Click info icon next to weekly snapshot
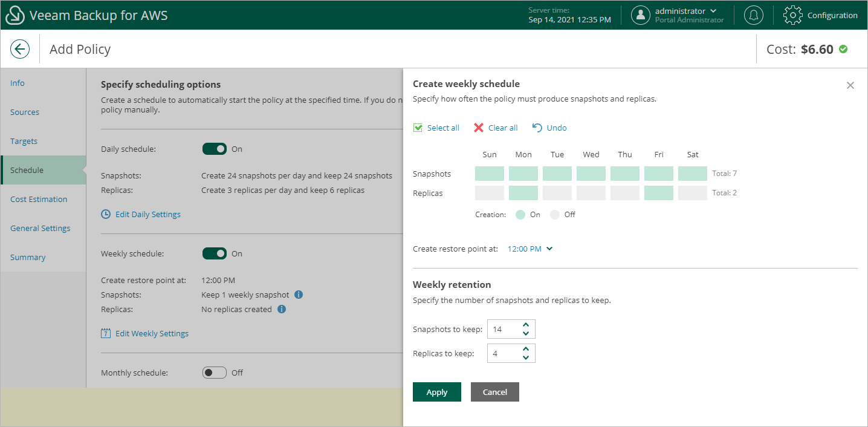The width and height of the screenshot is (868, 427). (x=299, y=295)
